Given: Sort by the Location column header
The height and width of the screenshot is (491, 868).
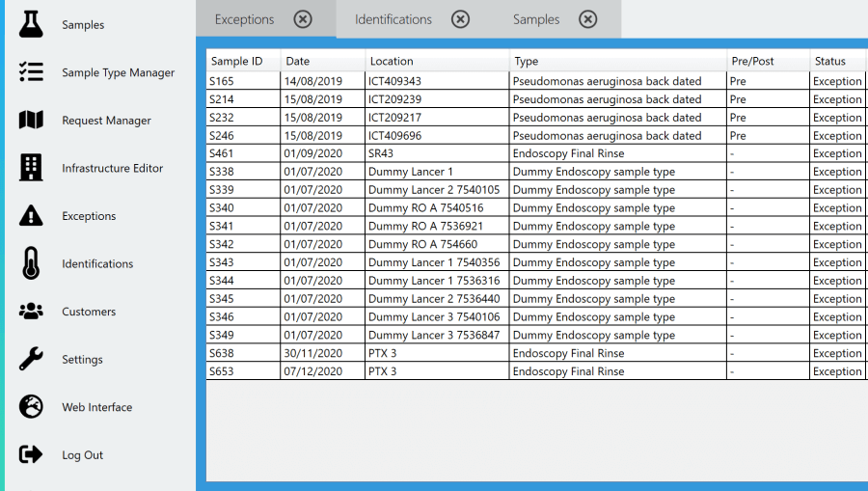Looking at the screenshot, I should (x=437, y=61).
